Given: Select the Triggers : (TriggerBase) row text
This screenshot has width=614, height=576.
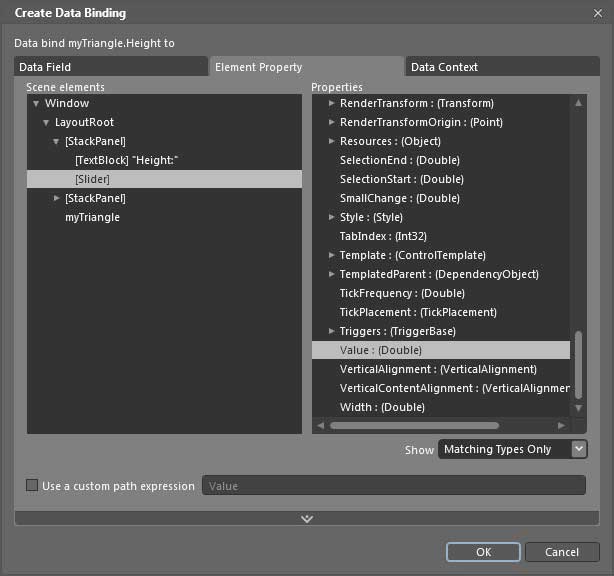Looking at the screenshot, I should coord(397,331).
